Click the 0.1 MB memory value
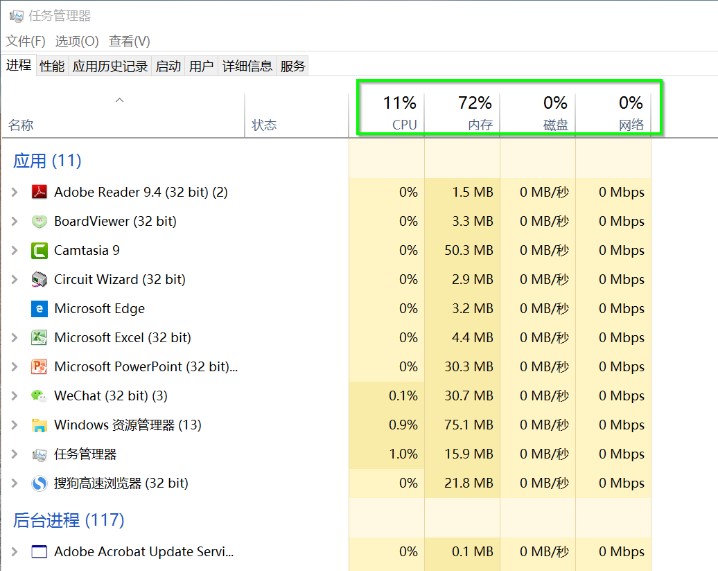 473,551
